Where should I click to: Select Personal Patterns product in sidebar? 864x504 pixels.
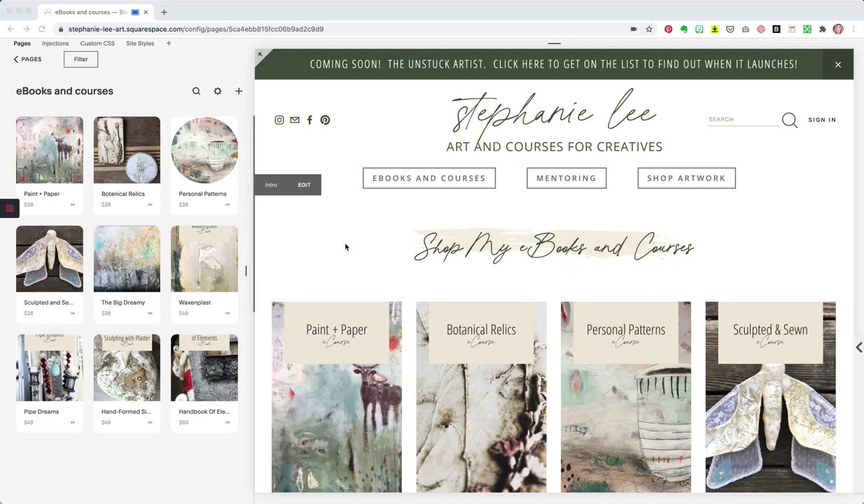click(204, 165)
